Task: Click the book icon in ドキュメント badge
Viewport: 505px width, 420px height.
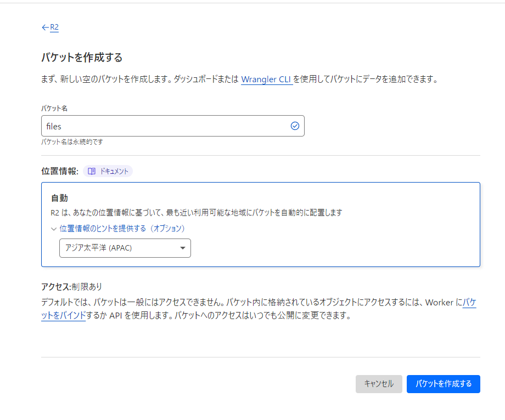Action: tap(92, 172)
